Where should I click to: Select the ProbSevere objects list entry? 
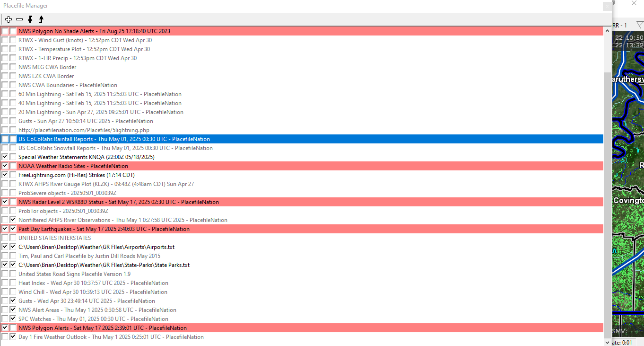pyautogui.click(x=67, y=193)
